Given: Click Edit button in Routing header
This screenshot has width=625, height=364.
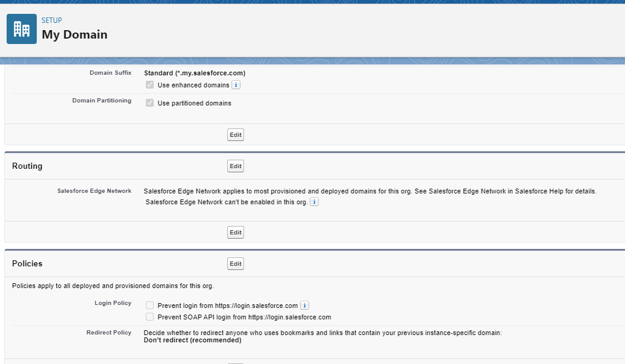Looking at the screenshot, I should click(236, 166).
